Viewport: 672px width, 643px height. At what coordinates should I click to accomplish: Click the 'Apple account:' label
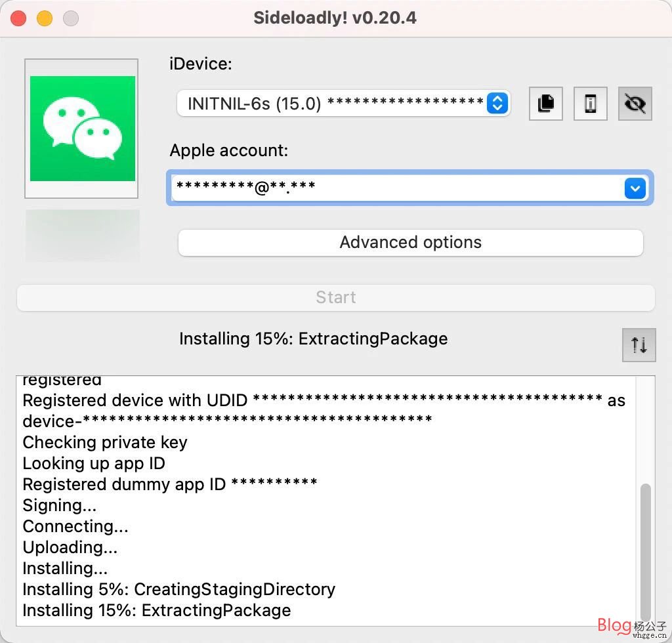[229, 150]
